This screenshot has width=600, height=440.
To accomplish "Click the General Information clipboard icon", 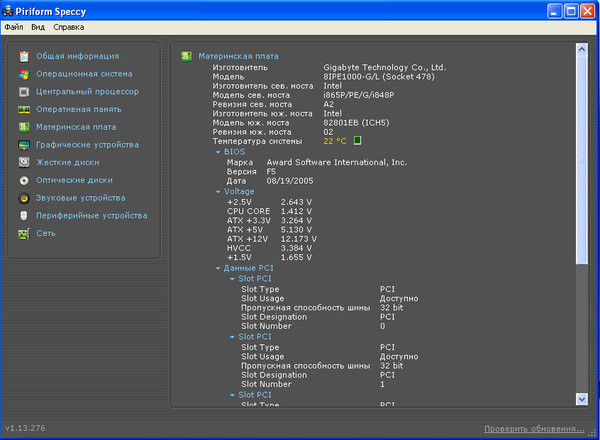I will (24, 56).
